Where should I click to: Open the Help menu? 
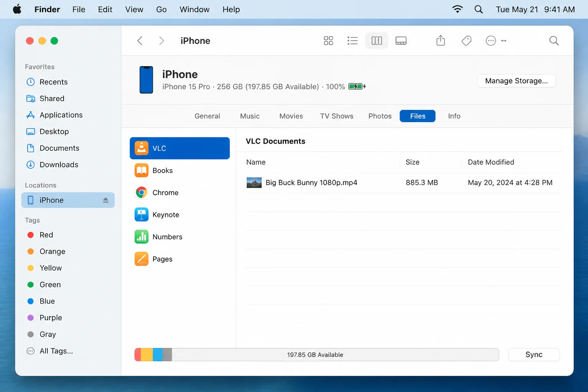pyautogui.click(x=231, y=9)
